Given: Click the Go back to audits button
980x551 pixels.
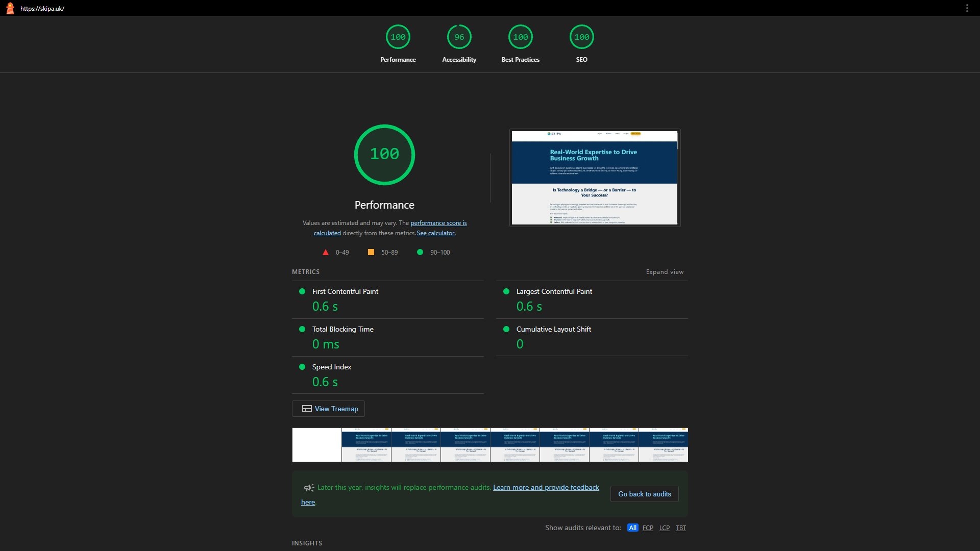Looking at the screenshot, I should point(644,494).
